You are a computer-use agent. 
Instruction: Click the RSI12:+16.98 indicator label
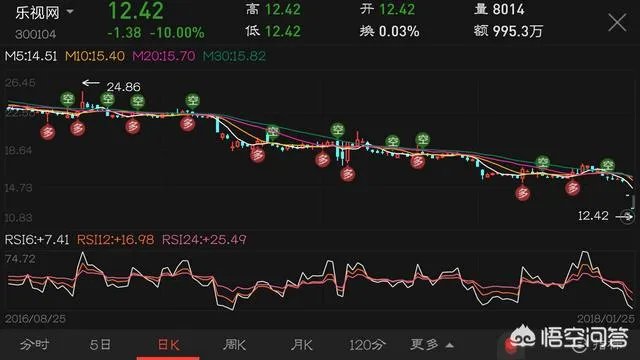coord(116,239)
